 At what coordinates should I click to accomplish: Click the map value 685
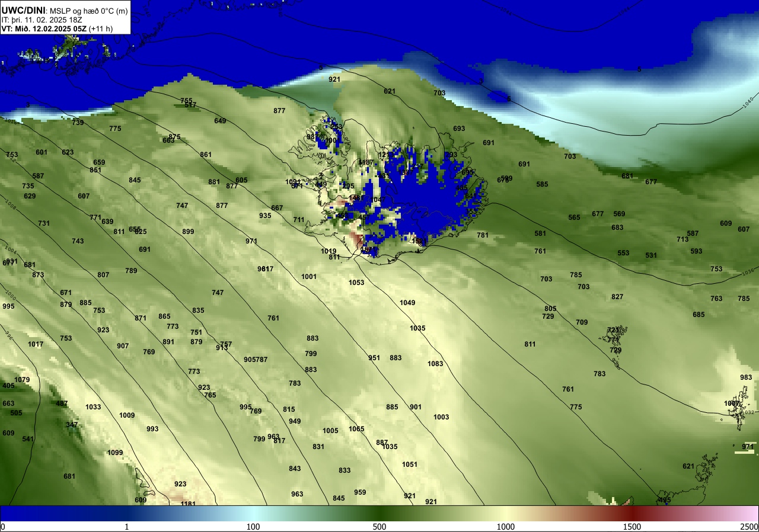point(699,315)
